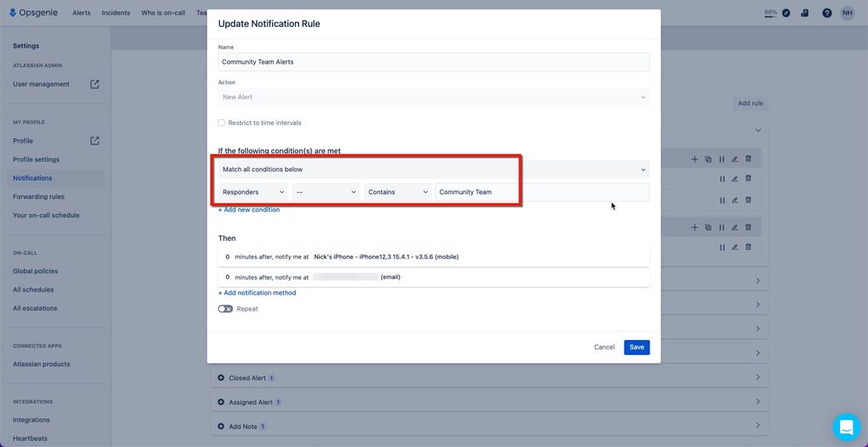Click Cancel in the dialog
This screenshot has width=868, height=447.
(x=604, y=347)
